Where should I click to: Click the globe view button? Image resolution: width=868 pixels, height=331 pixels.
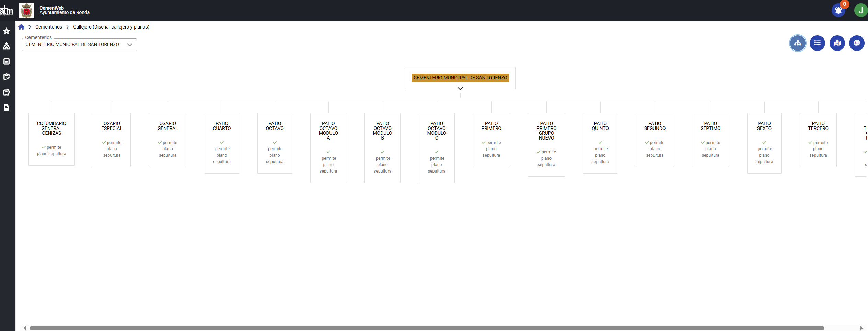click(857, 43)
